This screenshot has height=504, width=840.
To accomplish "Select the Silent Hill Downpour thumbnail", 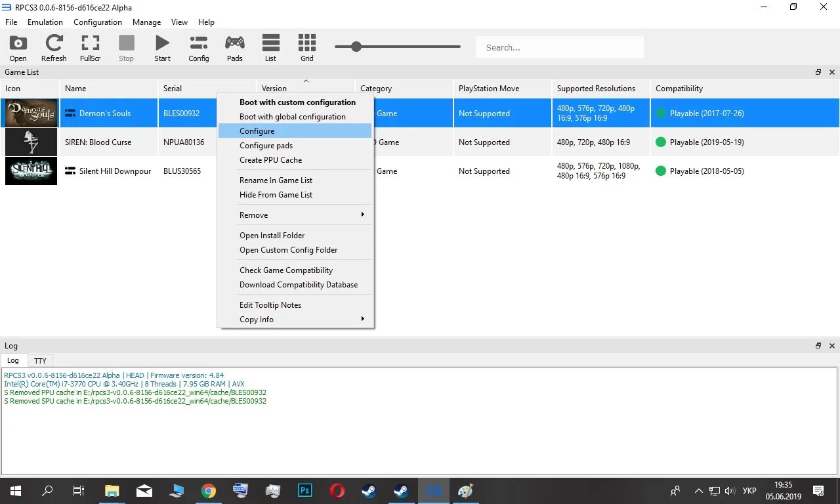I will [31, 171].
